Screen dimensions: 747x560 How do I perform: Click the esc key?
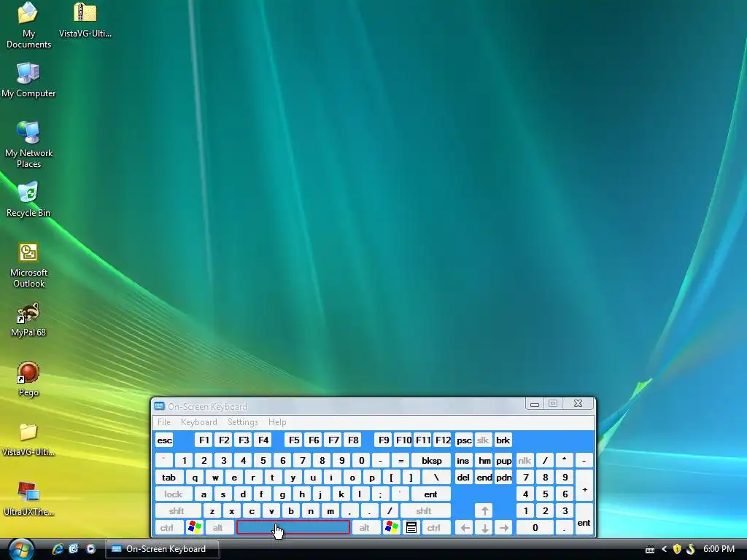[165, 440]
